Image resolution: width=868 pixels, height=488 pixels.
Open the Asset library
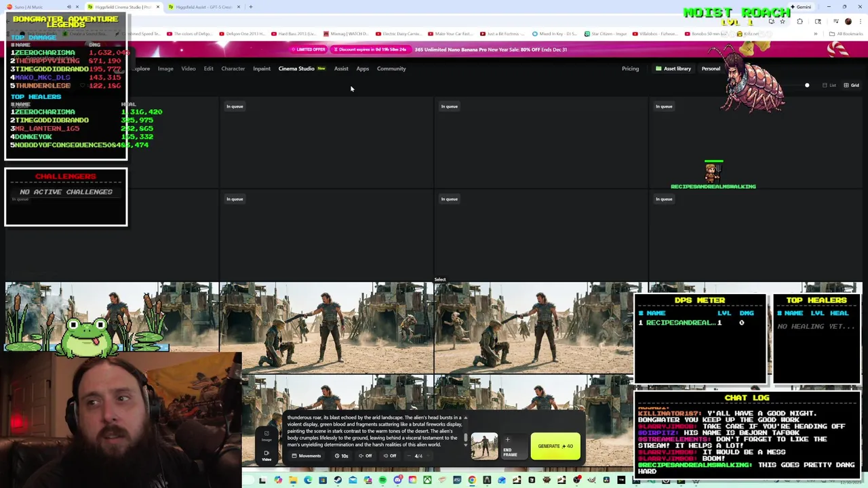click(x=673, y=68)
